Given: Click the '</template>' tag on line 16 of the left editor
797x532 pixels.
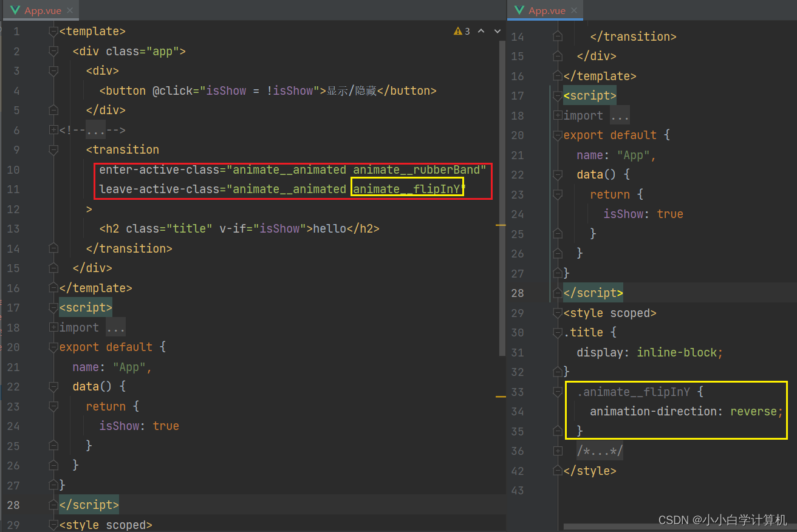Looking at the screenshot, I should click(95, 288).
